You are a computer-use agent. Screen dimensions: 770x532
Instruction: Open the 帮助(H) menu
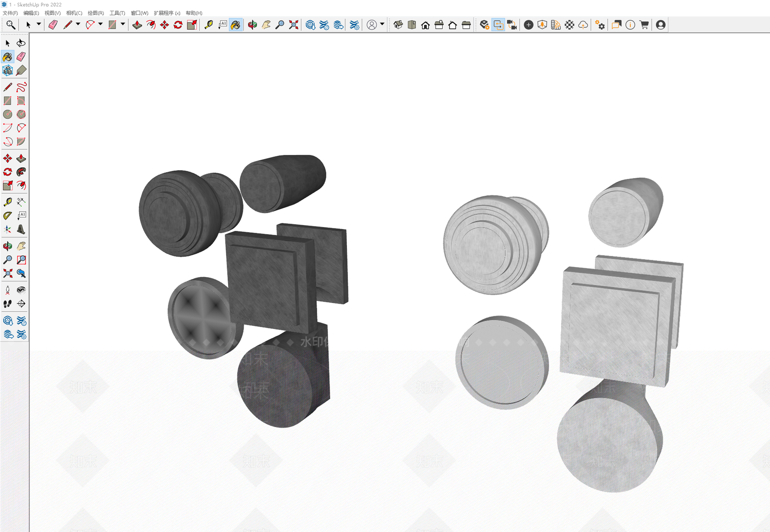(x=194, y=13)
